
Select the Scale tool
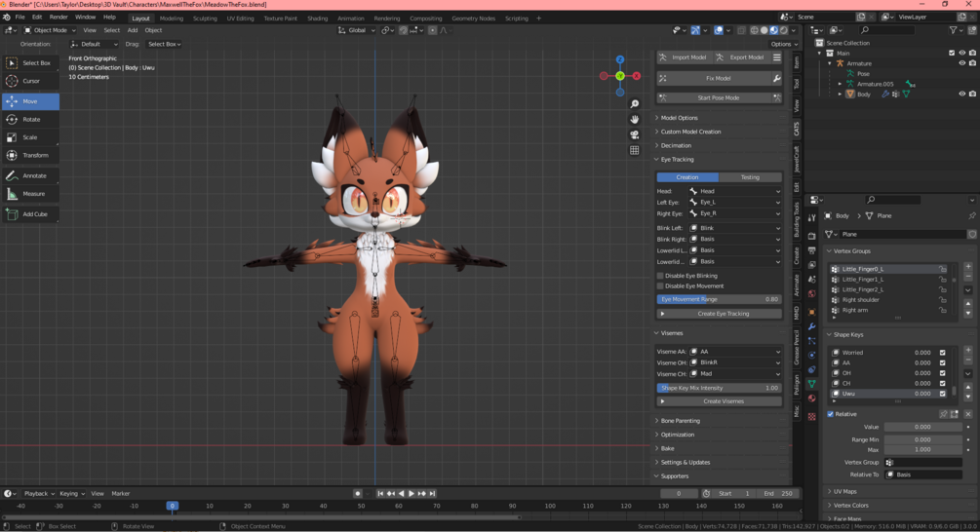click(30, 137)
